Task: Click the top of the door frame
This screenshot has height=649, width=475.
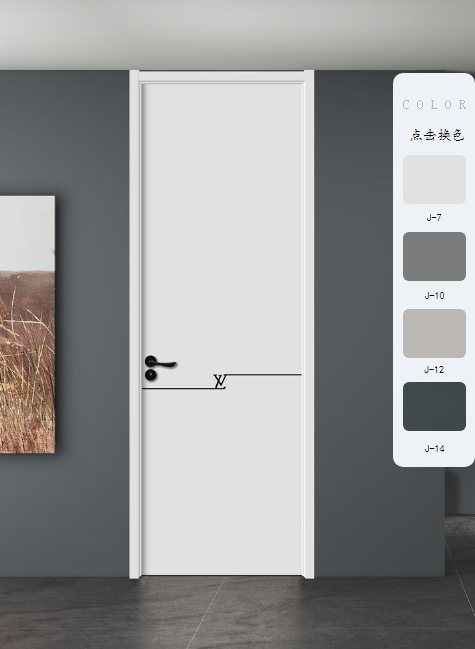Action: click(221, 76)
